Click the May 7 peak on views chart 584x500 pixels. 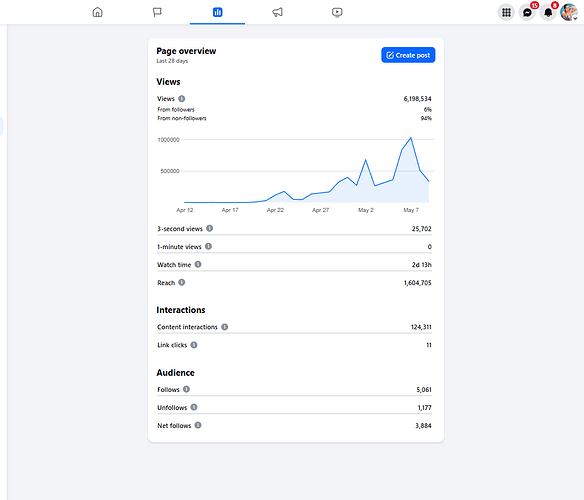click(411, 138)
